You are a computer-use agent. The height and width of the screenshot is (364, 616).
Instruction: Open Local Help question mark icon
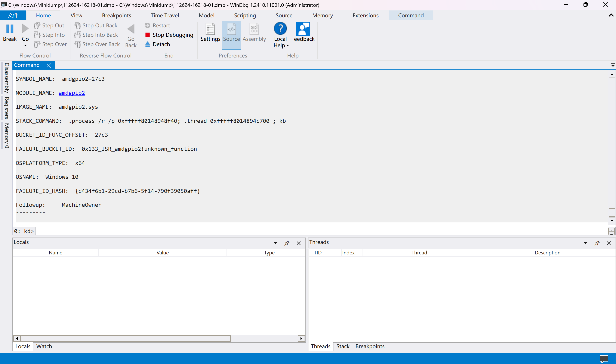(280, 28)
